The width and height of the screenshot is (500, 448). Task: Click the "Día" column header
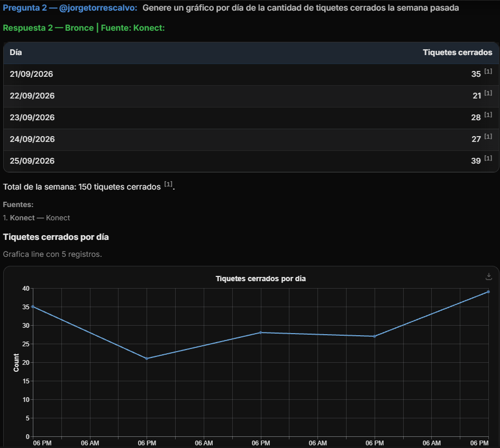[x=16, y=52]
